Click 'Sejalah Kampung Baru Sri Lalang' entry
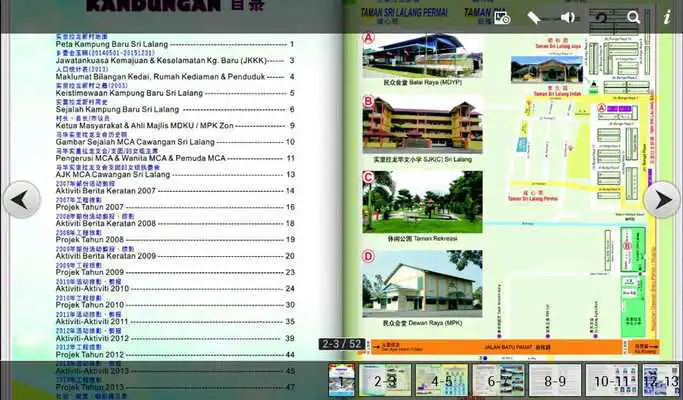The height and width of the screenshot is (400, 683). (x=118, y=109)
